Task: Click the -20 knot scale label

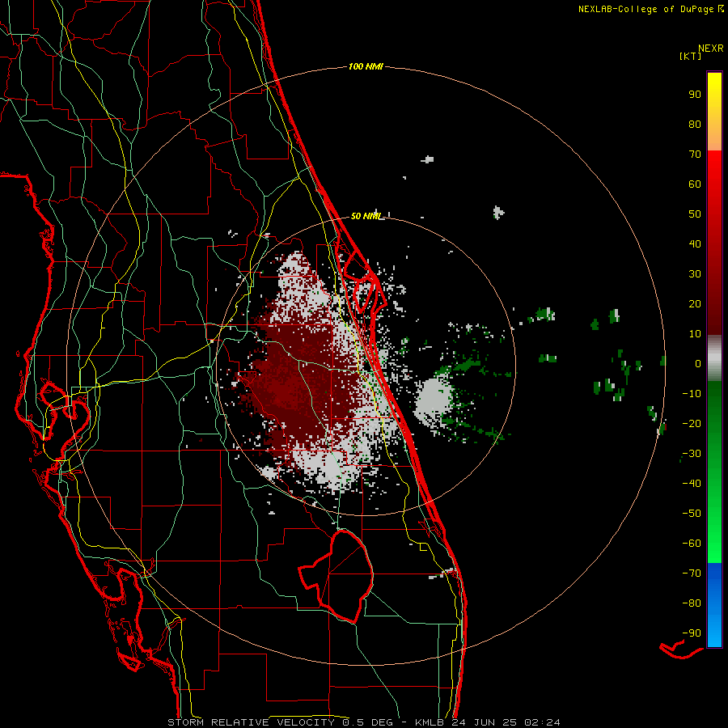Action: (692, 423)
